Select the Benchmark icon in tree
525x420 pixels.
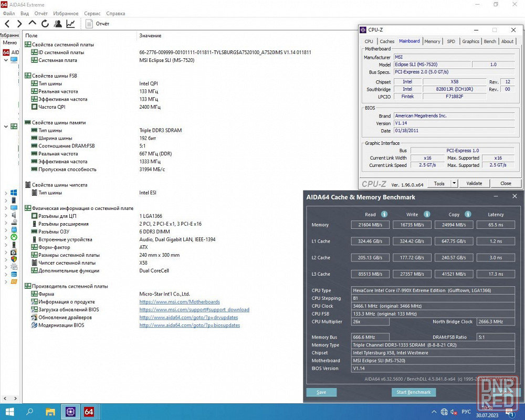(x=14, y=282)
